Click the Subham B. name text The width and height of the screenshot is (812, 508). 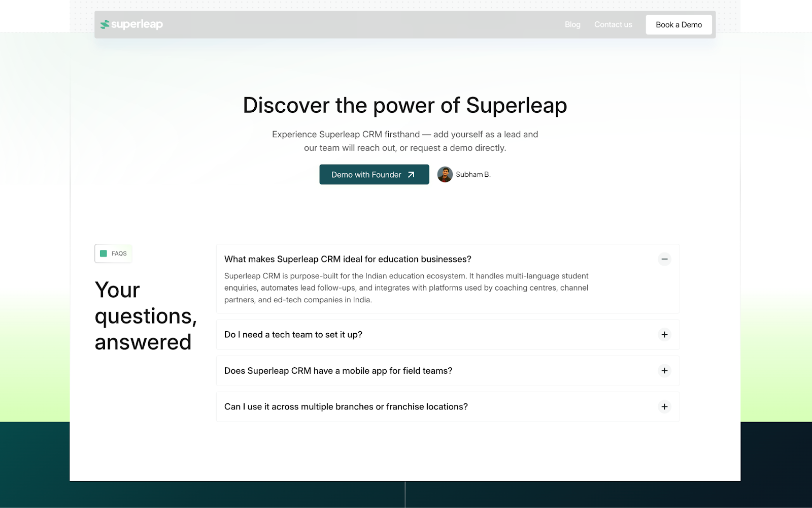pos(473,174)
